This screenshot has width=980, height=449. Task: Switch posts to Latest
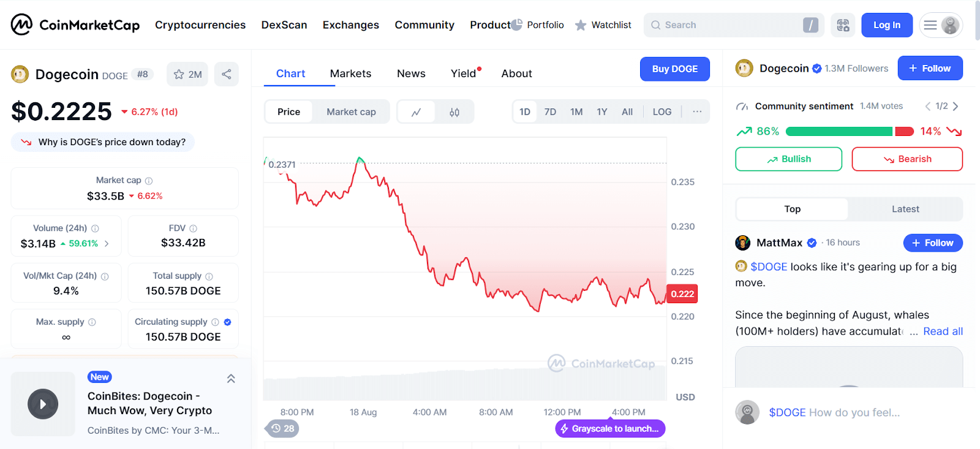(x=905, y=209)
